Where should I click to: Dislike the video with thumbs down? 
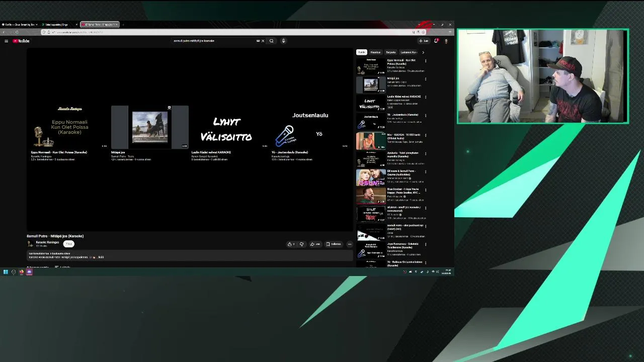tap(302, 244)
